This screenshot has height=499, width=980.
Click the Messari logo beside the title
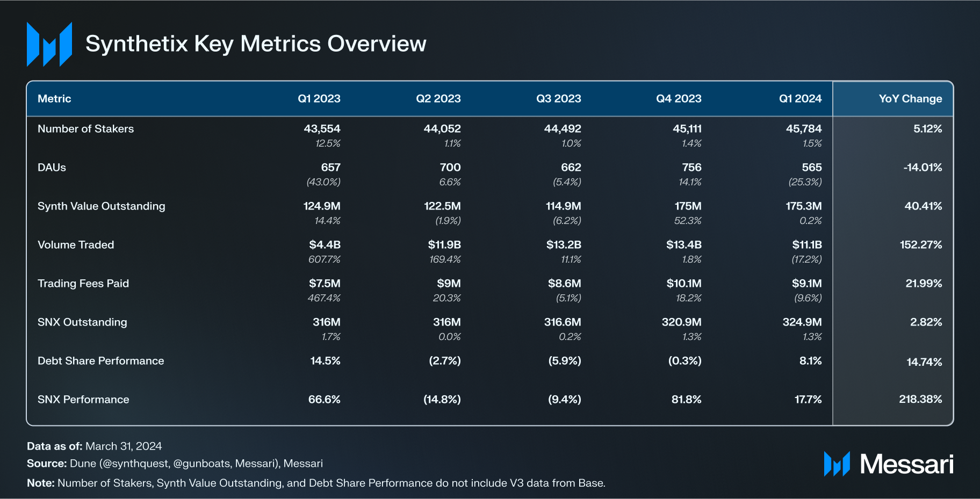[x=49, y=44]
